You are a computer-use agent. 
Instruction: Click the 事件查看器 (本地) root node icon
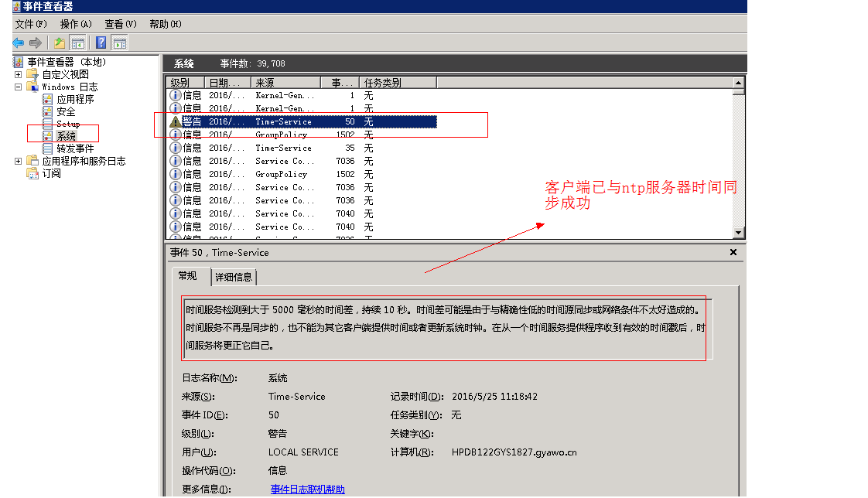click(19, 62)
